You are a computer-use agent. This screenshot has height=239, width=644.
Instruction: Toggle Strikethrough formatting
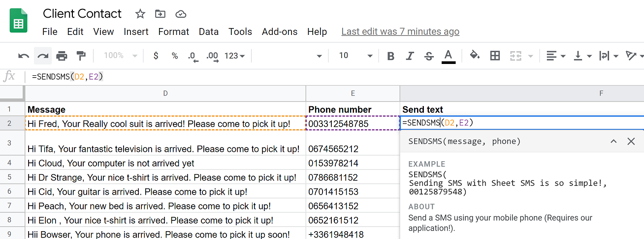(x=429, y=56)
